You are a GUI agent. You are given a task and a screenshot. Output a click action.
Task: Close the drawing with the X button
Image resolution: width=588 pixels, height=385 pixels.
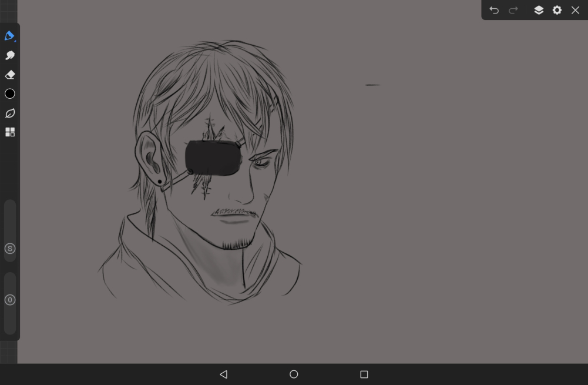point(576,10)
